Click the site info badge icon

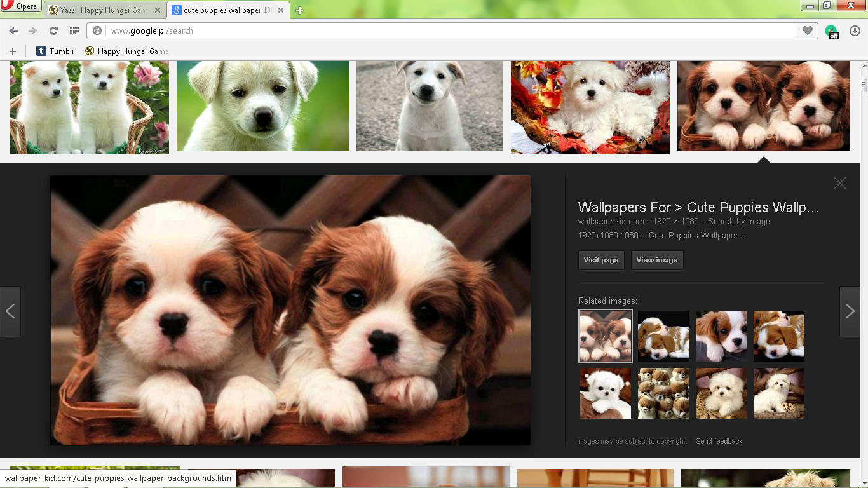(97, 30)
